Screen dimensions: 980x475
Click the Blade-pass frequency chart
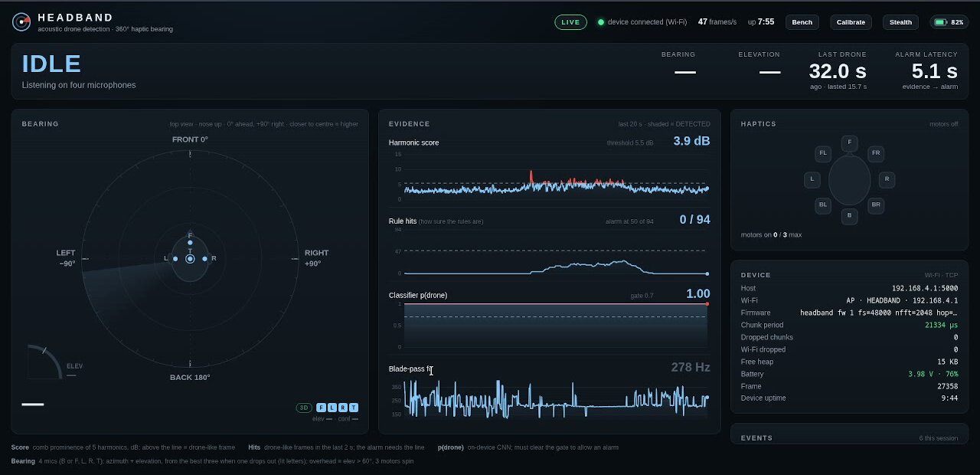550,400
